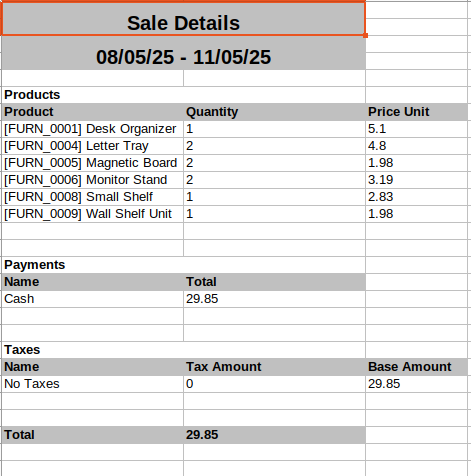Select the Small Shelf product cell
Screen dimensions: 471x476
coord(92,197)
